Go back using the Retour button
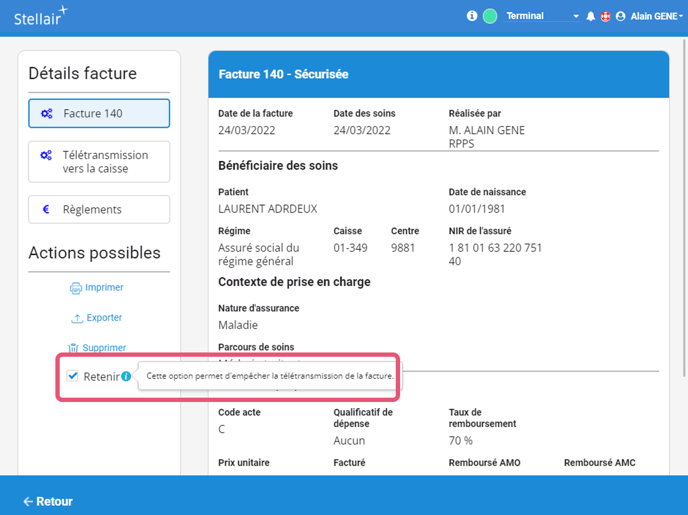Screen dimensions: 688x515 coord(48,501)
